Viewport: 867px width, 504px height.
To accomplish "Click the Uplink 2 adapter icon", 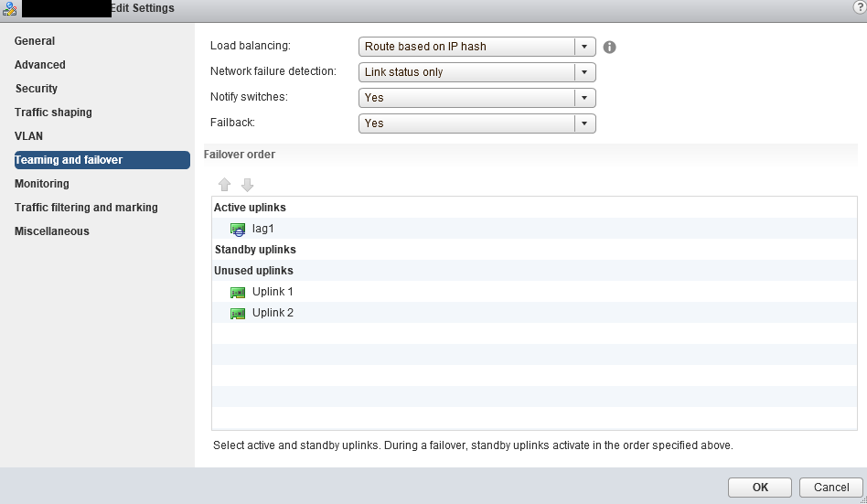I will pos(238,313).
